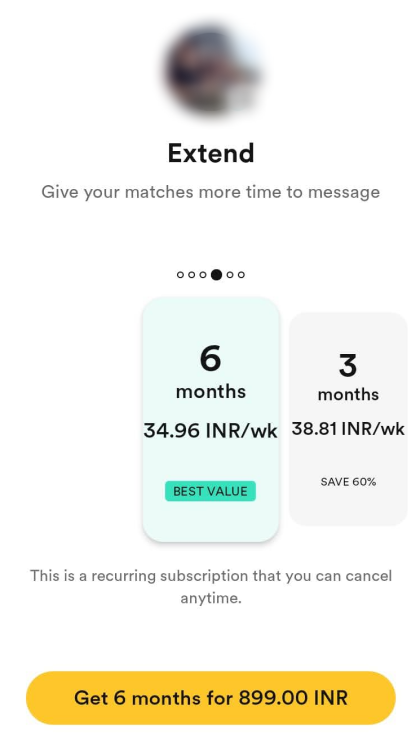Select the second carousel page dot

point(191,275)
